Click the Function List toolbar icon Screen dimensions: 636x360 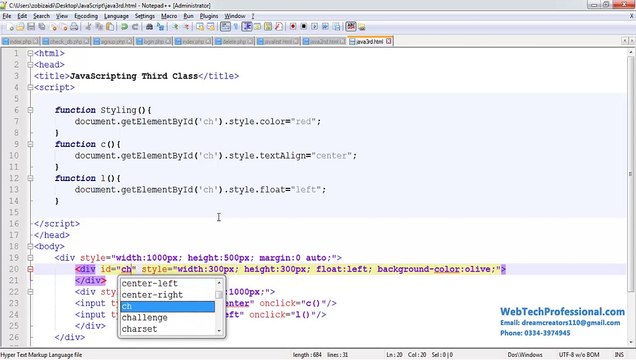tap(279, 27)
